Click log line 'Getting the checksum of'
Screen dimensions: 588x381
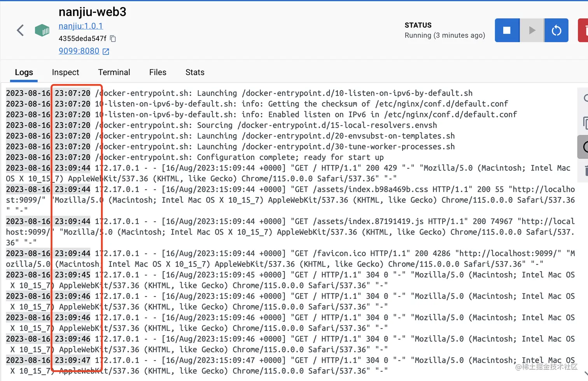[x=257, y=104]
